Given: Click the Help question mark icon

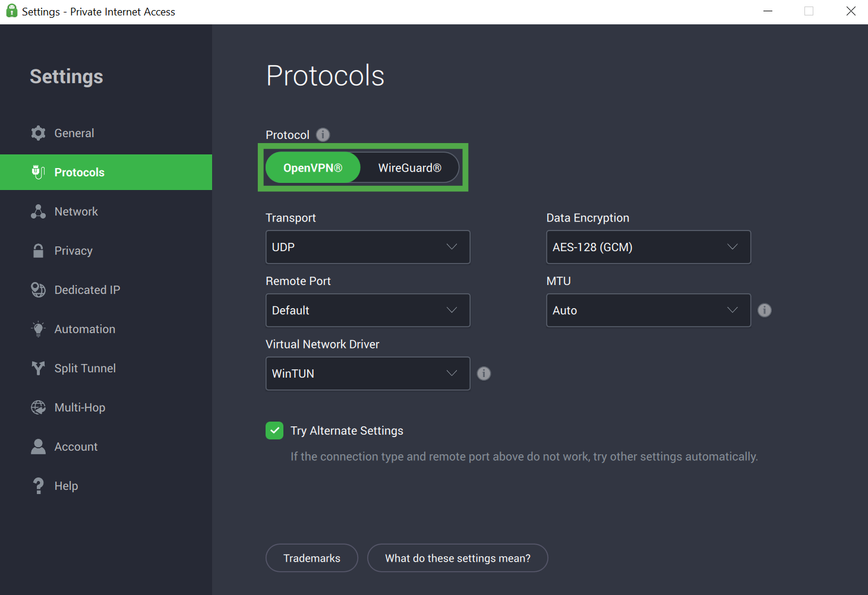Looking at the screenshot, I should pyautogui.click(x=39, y=486).
